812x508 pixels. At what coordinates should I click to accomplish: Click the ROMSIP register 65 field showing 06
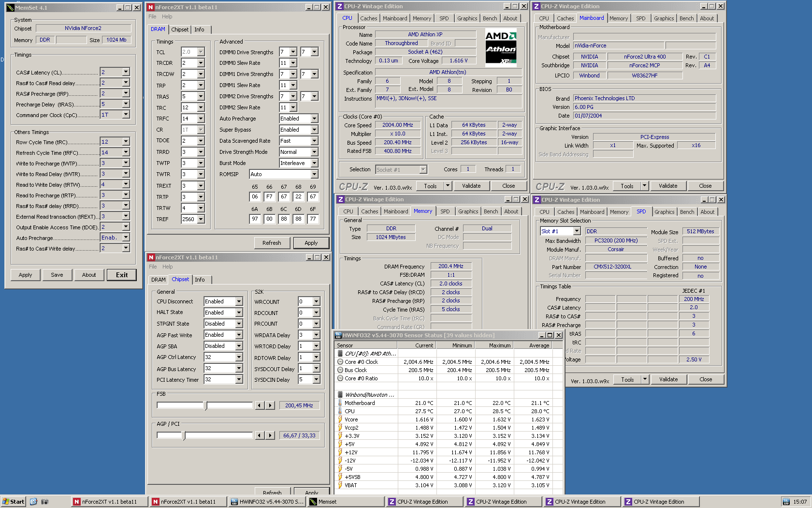[255, 196]
